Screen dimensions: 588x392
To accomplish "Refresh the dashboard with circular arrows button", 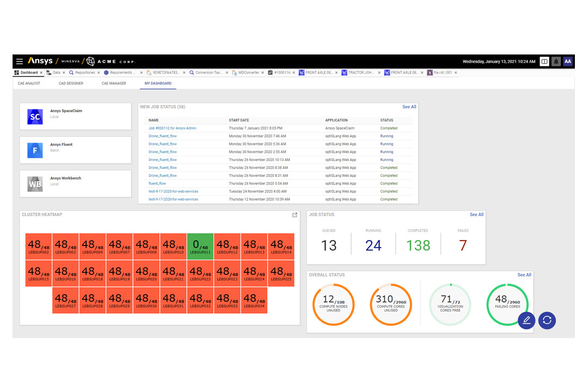I will 547,320.
